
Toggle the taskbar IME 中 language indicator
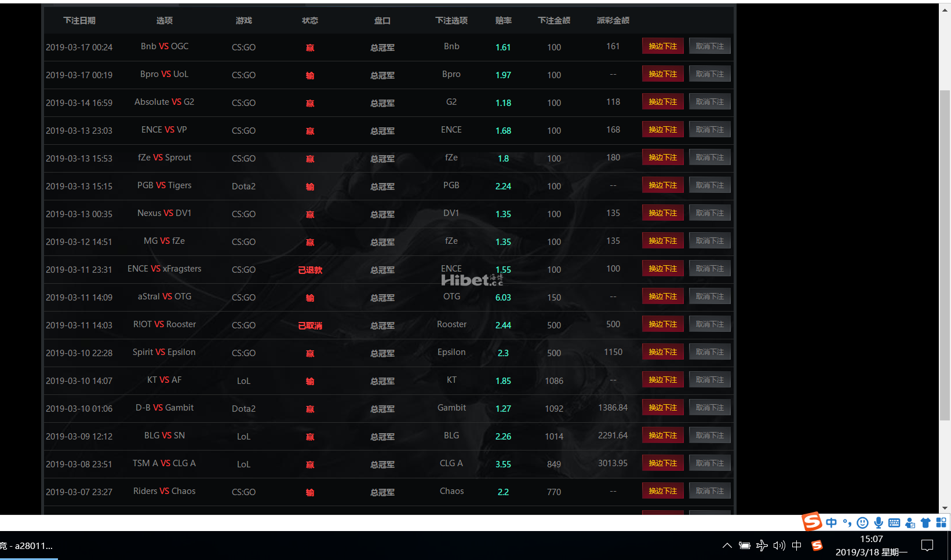797,546
